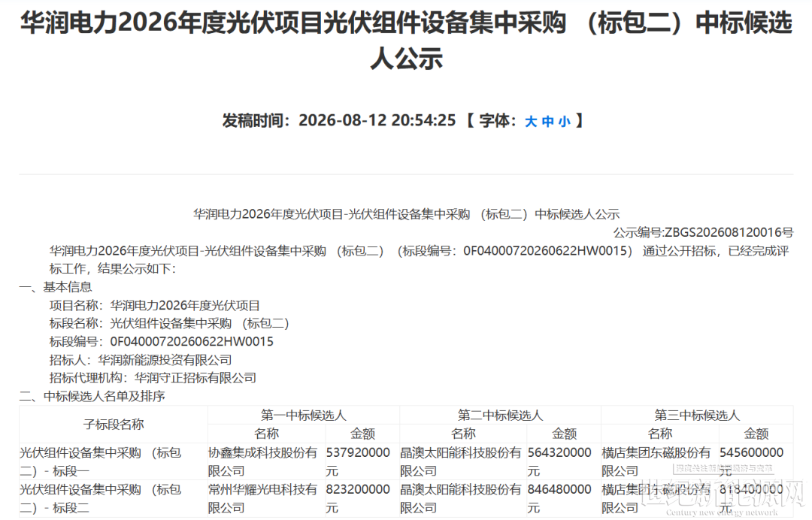This screenshot has width=812, height=520.
Task: Click 名称 header under 第二中标候选人
Action: (x=463, y=434)
